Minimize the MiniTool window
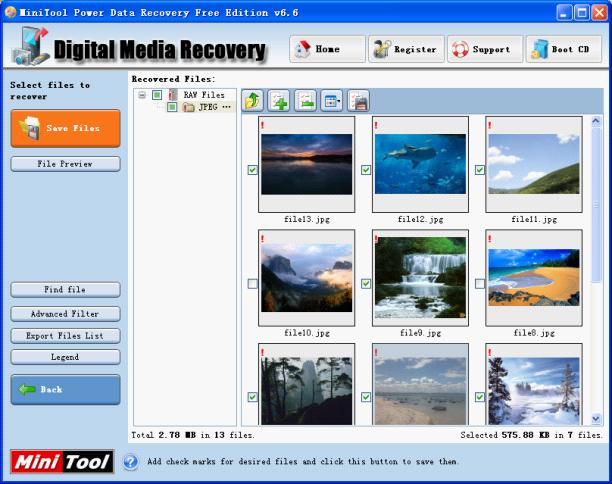 (x=564, y=12)
